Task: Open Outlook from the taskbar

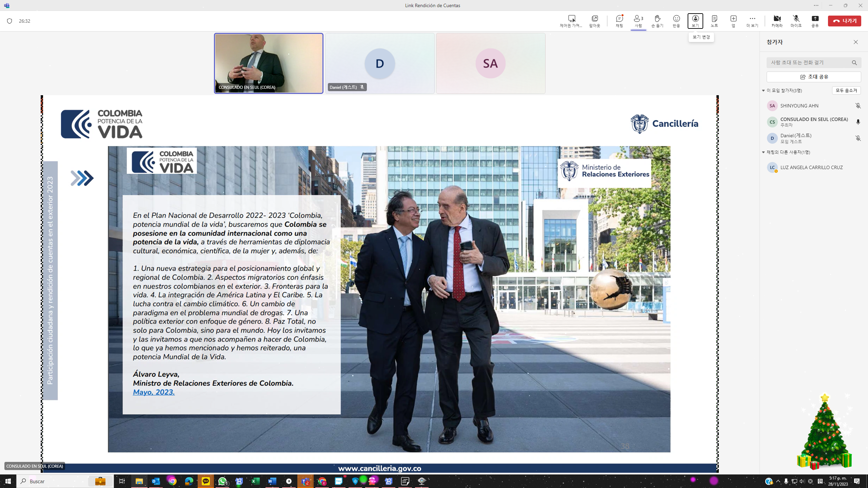Action: pos(156,481)
